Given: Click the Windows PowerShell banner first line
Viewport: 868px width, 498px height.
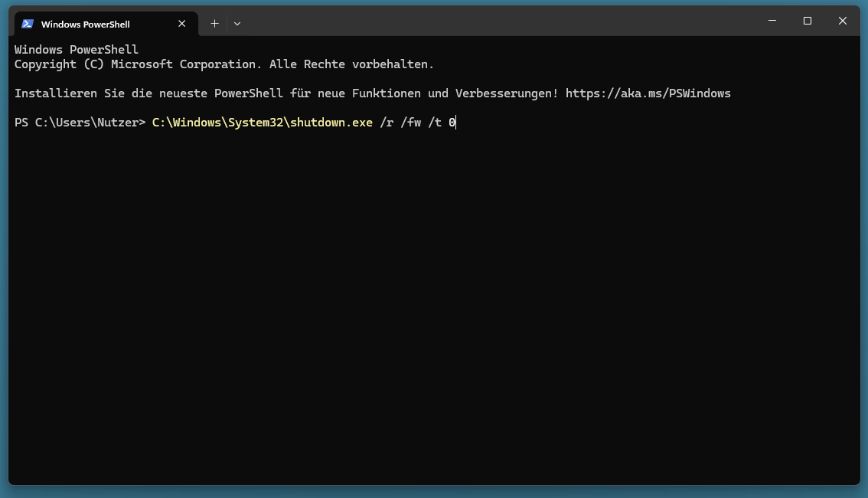Looking at the screenshot, I should [x=77, y=49].
